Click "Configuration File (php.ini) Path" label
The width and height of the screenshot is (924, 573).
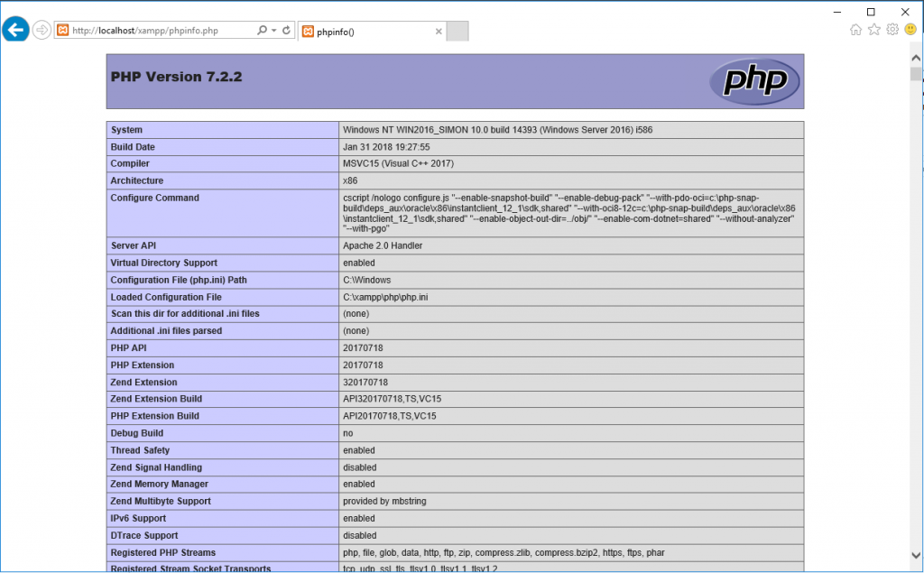click(179, 280)
